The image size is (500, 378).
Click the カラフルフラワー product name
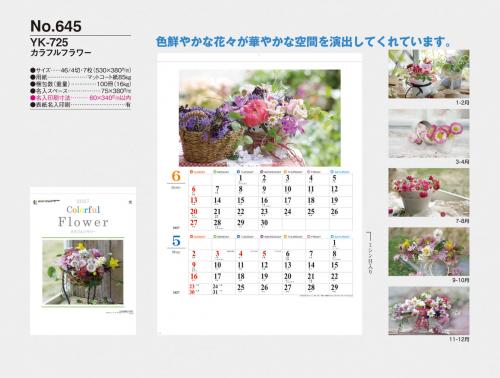click(61, 53)
